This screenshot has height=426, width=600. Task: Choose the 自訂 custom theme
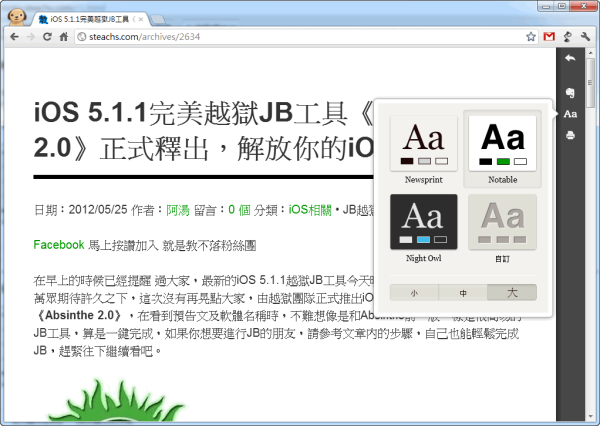click(x=502, y=229)
